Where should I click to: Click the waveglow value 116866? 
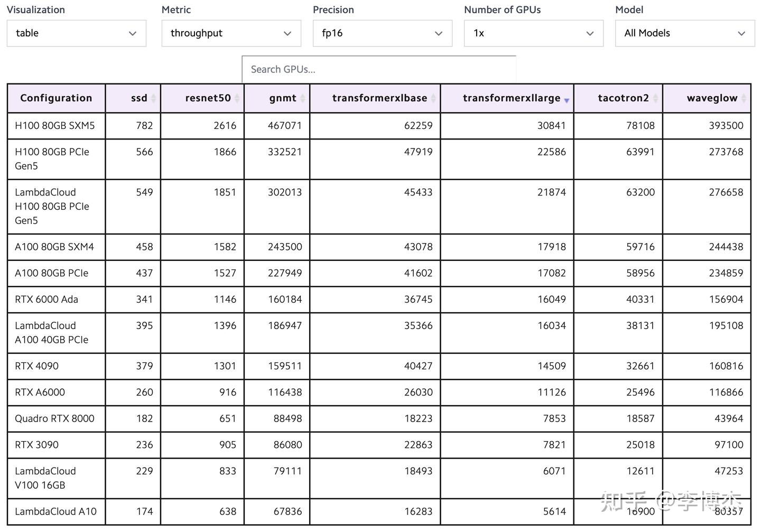tap(726, 393)
